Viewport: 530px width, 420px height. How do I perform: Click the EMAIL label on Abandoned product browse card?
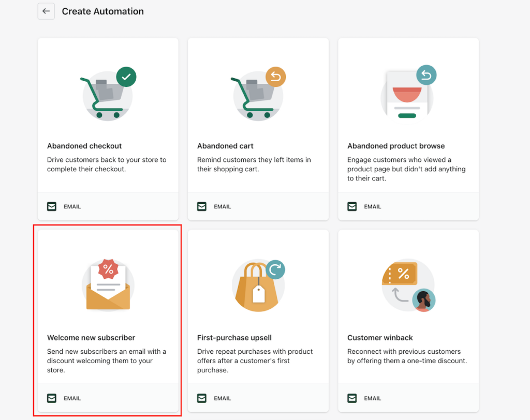pos(373,206)
